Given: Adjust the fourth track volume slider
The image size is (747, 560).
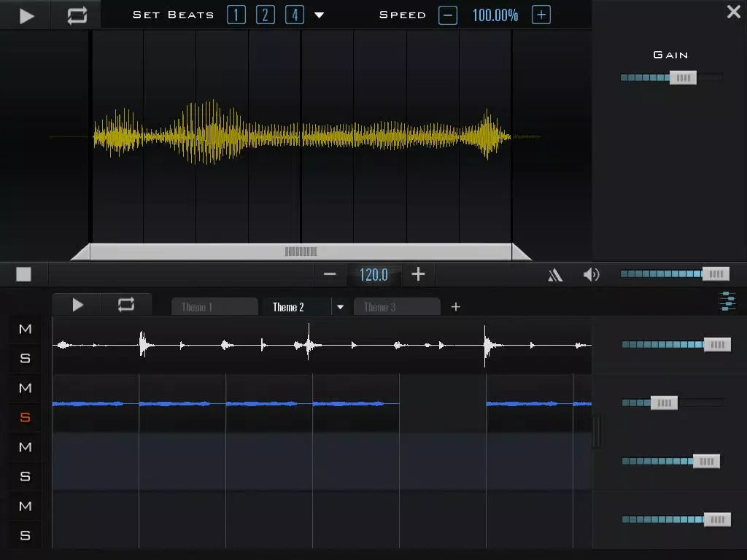Looking at the screenshot, I should (x=717, y=519).
